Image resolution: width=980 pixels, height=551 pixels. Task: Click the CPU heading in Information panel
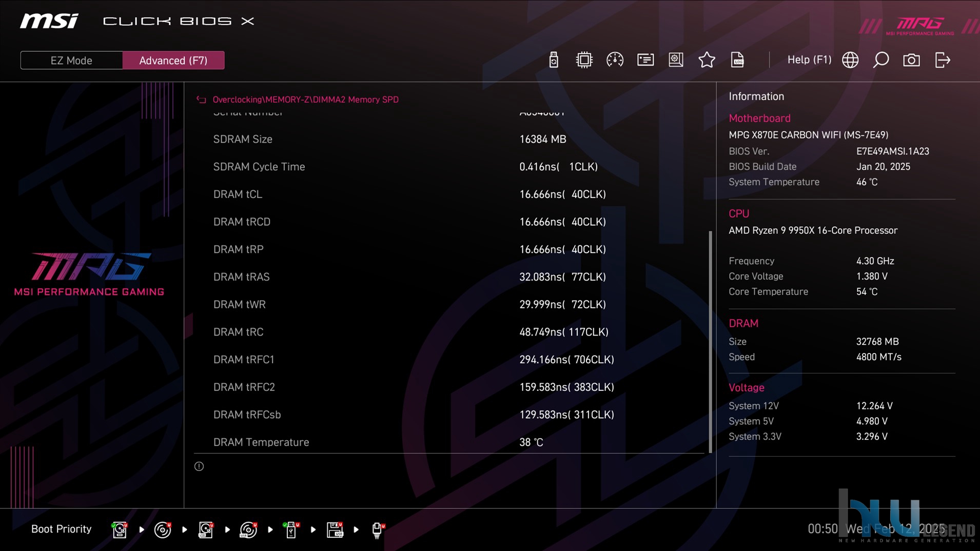(x=739, y=214)
